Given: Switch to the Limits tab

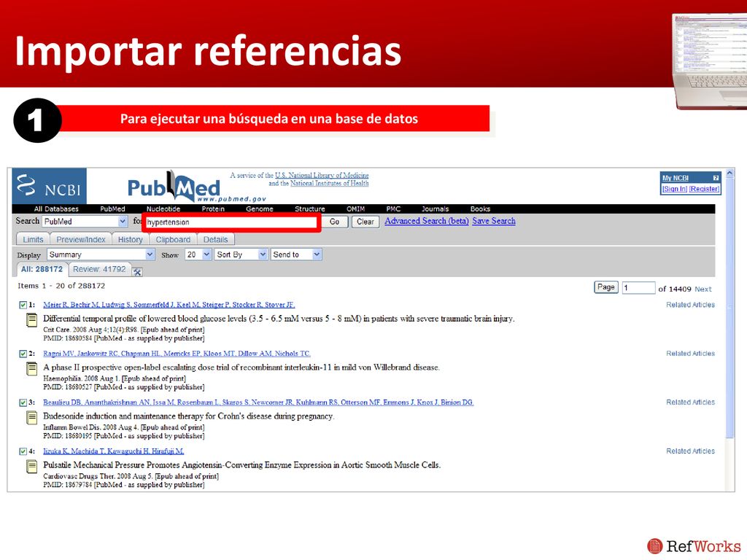Looking at the screenshot, I should click(33, 239).
